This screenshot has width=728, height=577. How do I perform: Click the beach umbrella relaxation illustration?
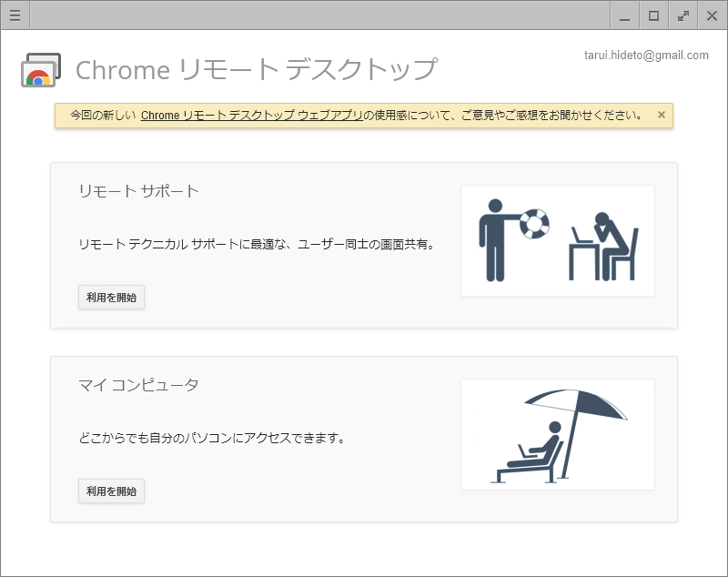click(x=558, y=434)
